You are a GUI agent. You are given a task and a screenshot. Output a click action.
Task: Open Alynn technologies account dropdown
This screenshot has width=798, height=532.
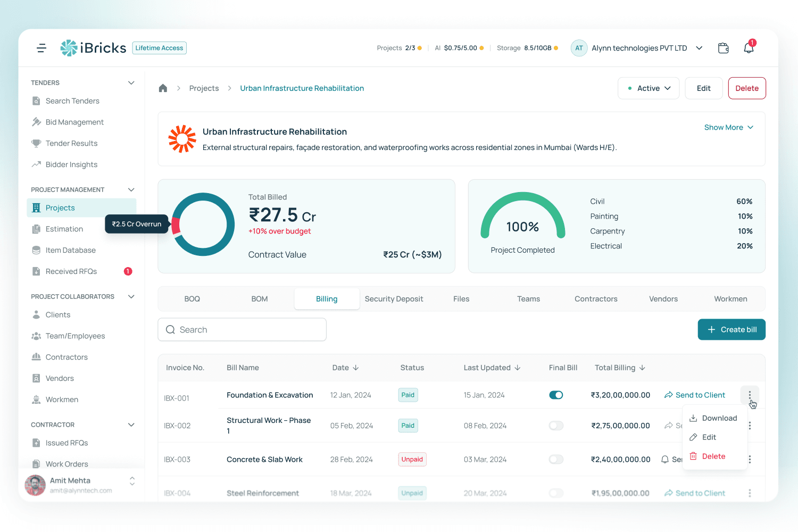[699, 48]
